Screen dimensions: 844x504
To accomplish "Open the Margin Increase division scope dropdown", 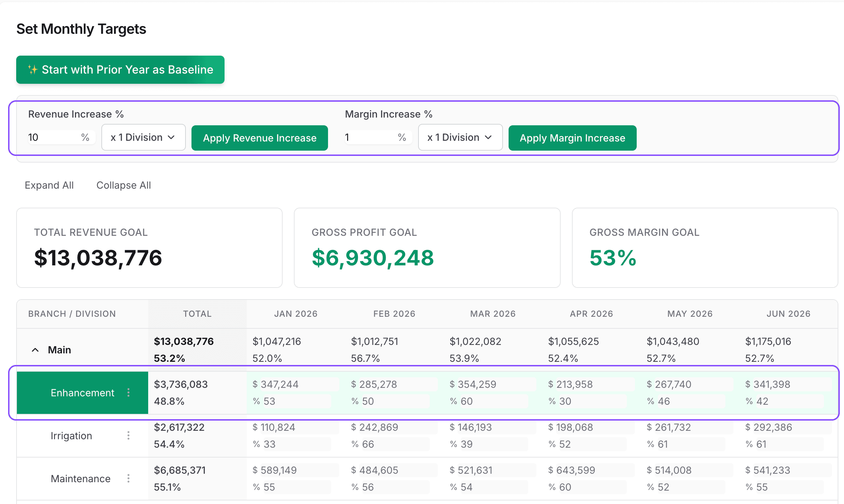I will (x=460, y=137).
